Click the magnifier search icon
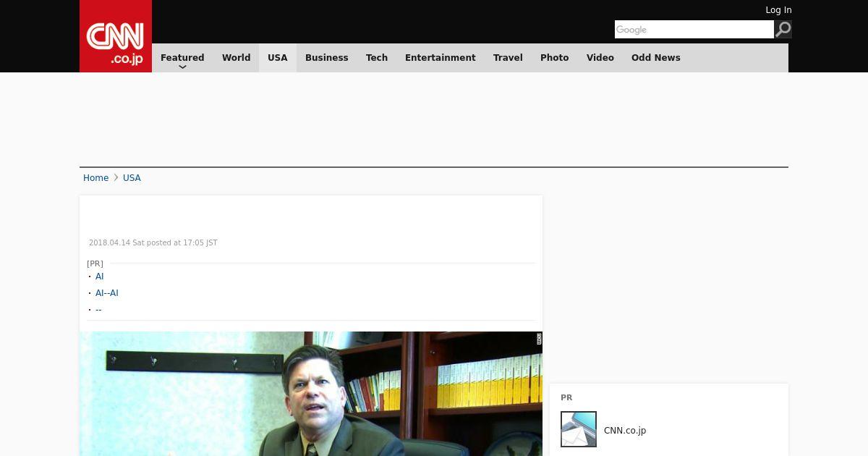This screenshot has width=868, height=456. 783,29
